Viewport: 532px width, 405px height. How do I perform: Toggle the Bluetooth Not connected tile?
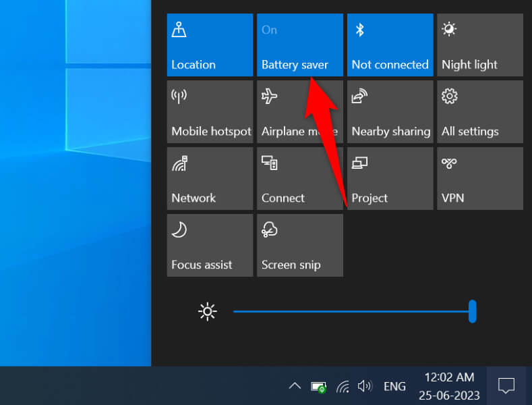[390, 45]
